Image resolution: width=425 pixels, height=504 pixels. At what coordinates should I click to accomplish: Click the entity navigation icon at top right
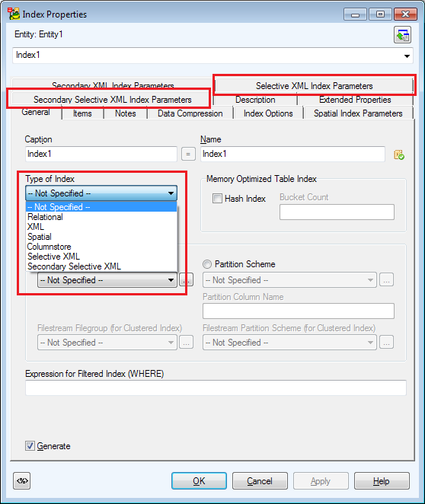(402, 35)
